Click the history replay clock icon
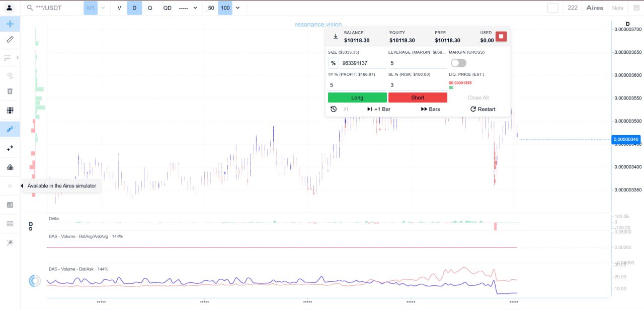 coord(333,109)
